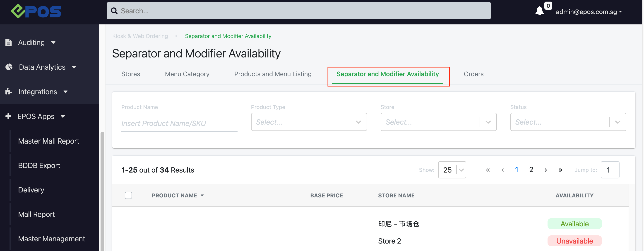This screenshot has width=644, height=251.
Task: Click the EPOS Apps plus icon
Action: pyautogui.click(x=8, y=116)
